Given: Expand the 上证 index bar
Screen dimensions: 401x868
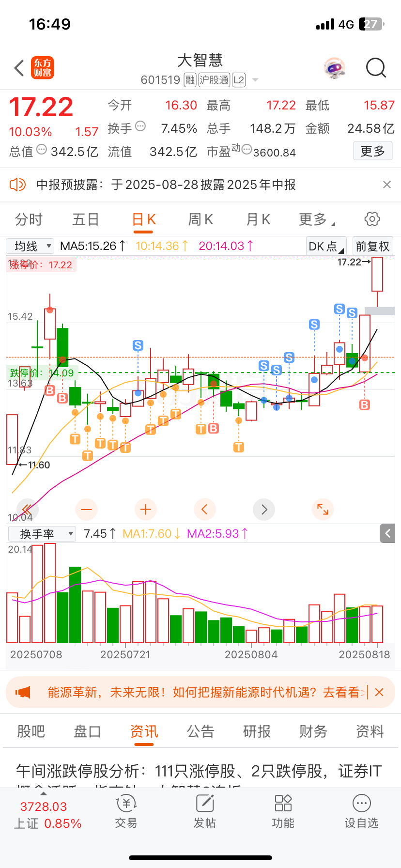Looking at the screenshot, I should 47,815.
